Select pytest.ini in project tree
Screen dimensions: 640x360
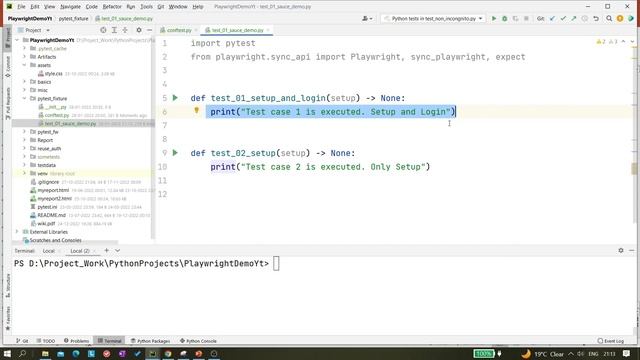[47, 207]
